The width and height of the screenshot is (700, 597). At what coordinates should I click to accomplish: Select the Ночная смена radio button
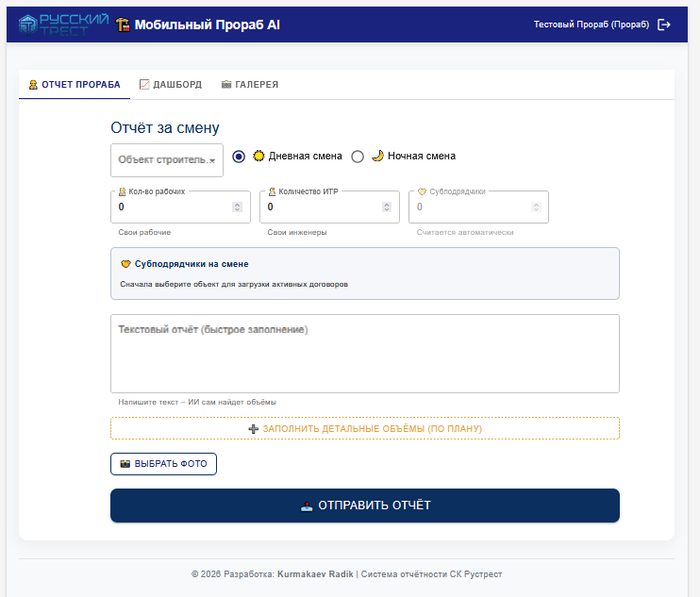(x=358, y=157)
